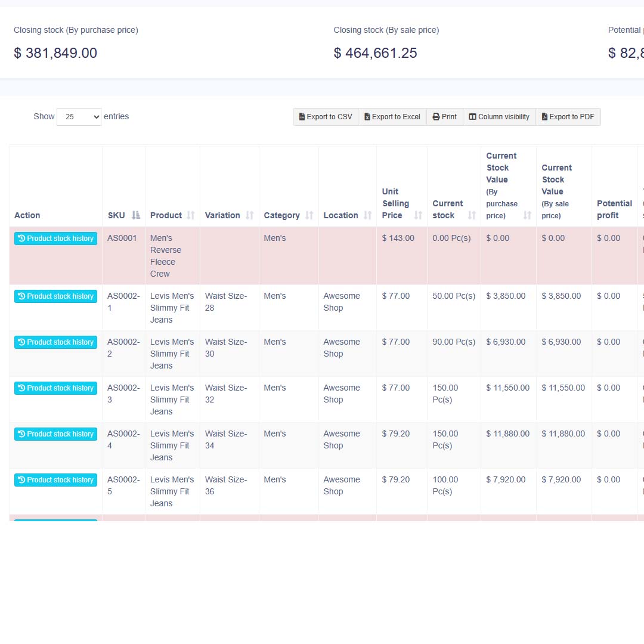Open Column visibility options

coord(499,117)
